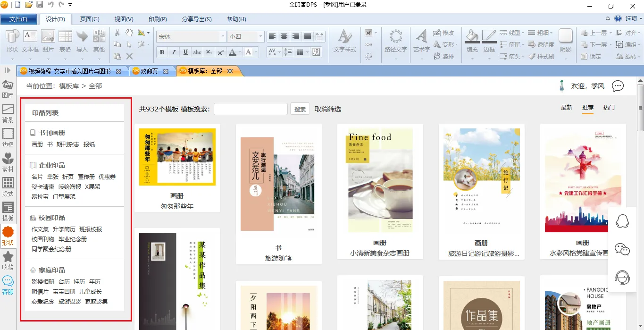
Task: Click the 搜索 search button
Action: tap(300, 109)
